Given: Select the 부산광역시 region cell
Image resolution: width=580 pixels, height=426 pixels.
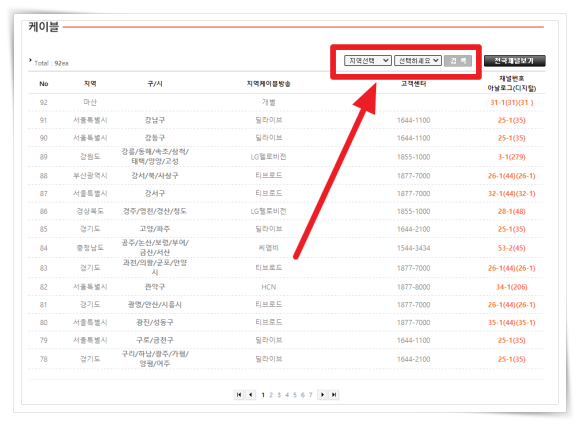Looking at the screenshot, I should (90, 176).
